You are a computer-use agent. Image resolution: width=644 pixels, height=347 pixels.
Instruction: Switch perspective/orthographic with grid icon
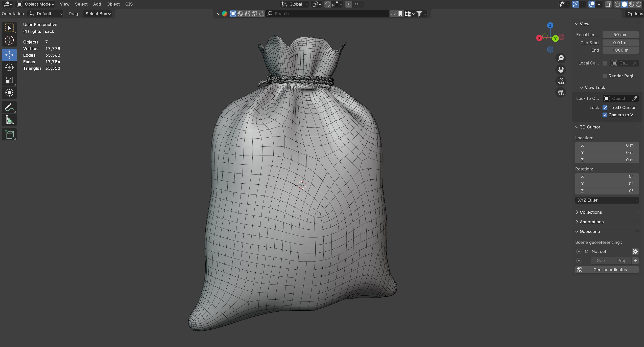(x=561, y=93)
